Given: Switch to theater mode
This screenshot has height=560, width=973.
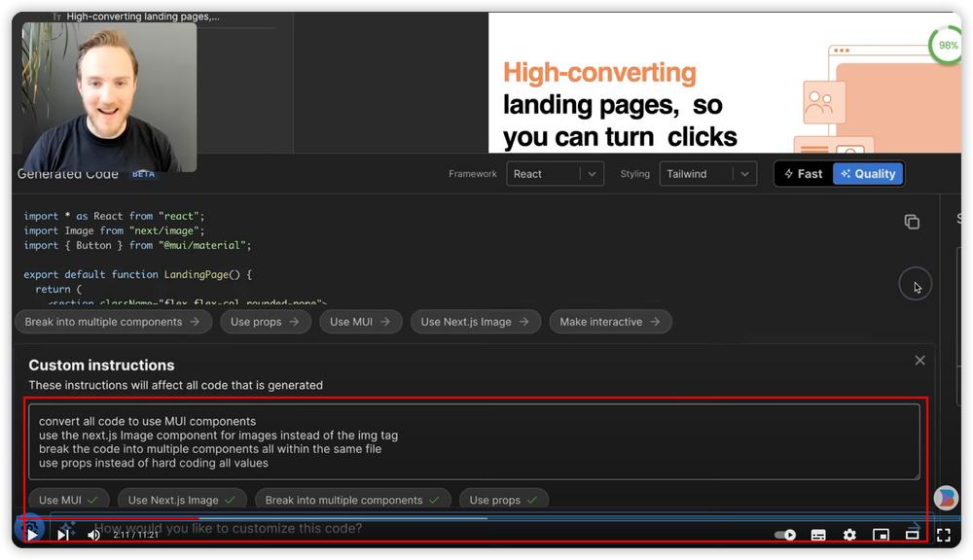Looking at the screenshot, I should tap(913, 535).
